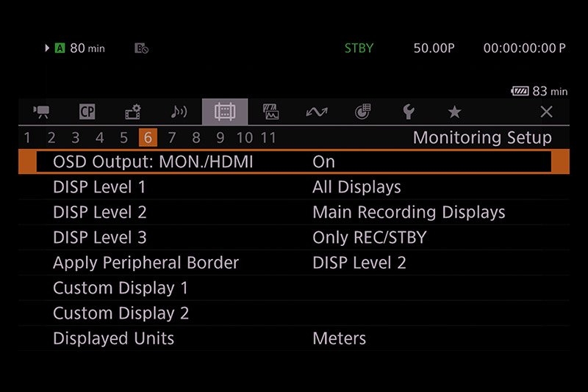Go to menu page 2
This screenshot has width=588, height=392.
coord(51,138)
